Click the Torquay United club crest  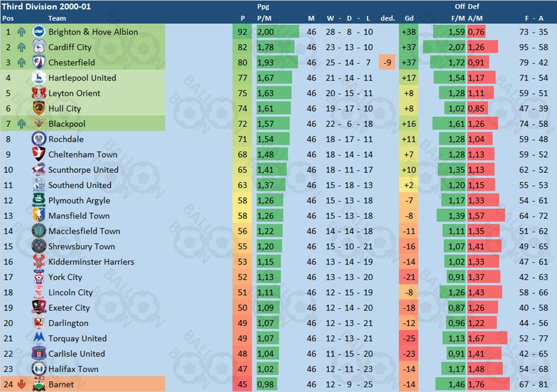[x=39, y=339]
